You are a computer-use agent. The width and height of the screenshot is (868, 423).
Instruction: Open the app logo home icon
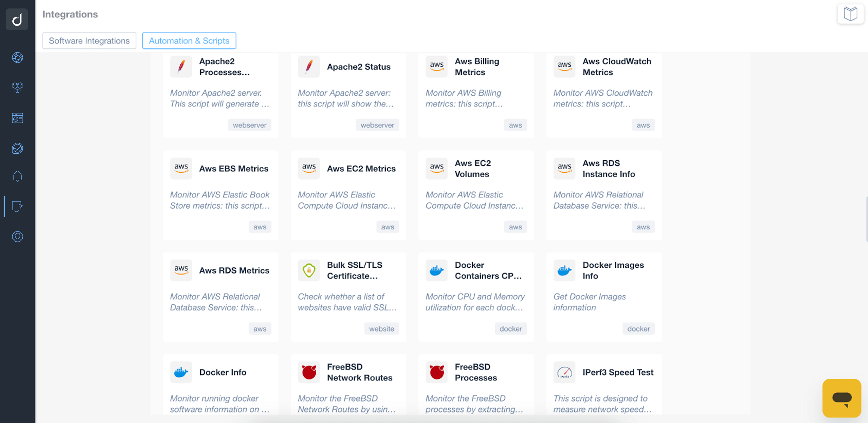pyautogui.click(x=17, y=19)
